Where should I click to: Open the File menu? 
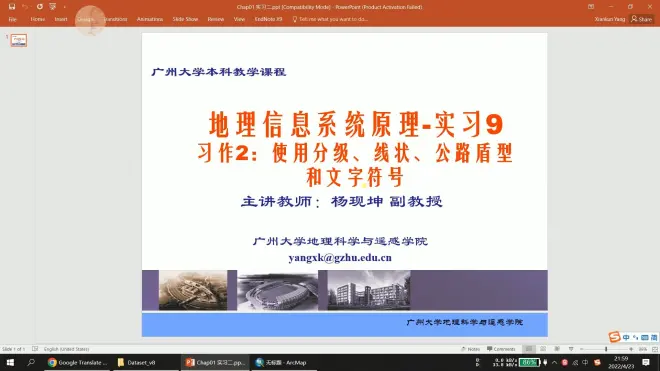(x=12, y=19)
